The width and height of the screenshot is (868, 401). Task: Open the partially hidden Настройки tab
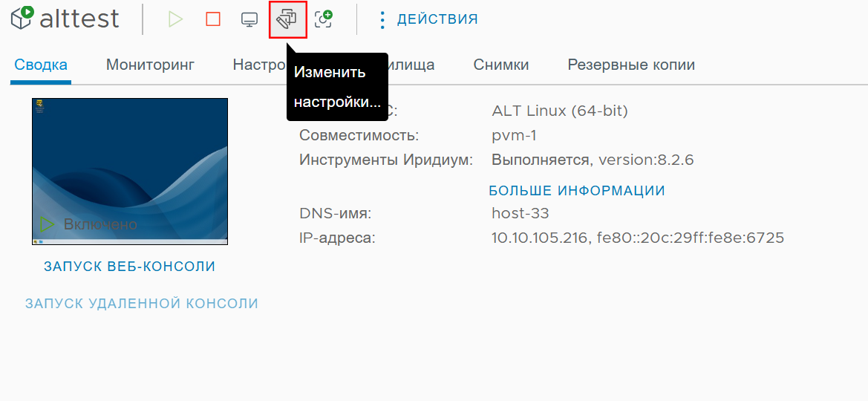pyautogui.click(x=259, y=65)
